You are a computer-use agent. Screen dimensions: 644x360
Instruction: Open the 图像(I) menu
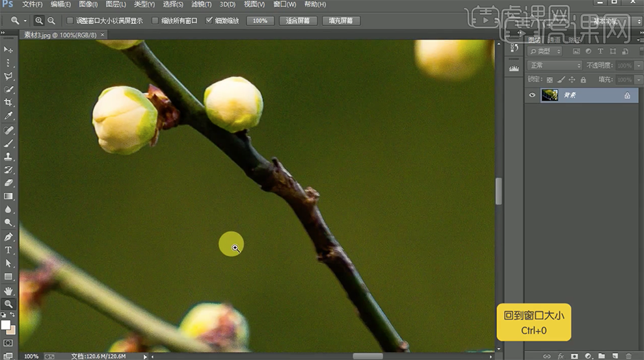tap(88, 4)
